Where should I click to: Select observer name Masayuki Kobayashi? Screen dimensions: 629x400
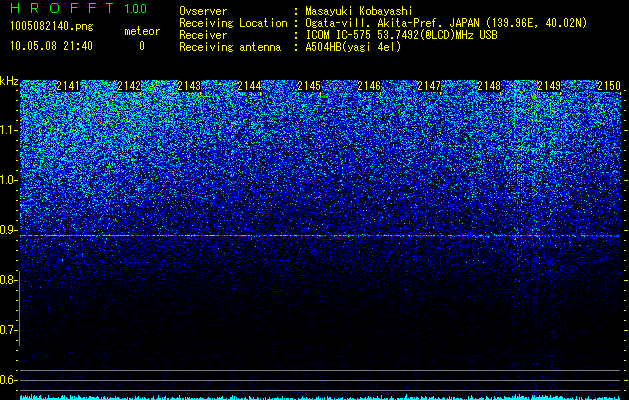pos(359,11)
